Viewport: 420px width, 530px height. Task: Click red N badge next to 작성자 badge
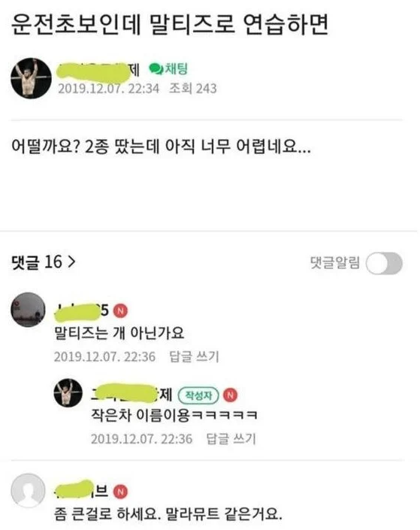(x=230, y=395)
